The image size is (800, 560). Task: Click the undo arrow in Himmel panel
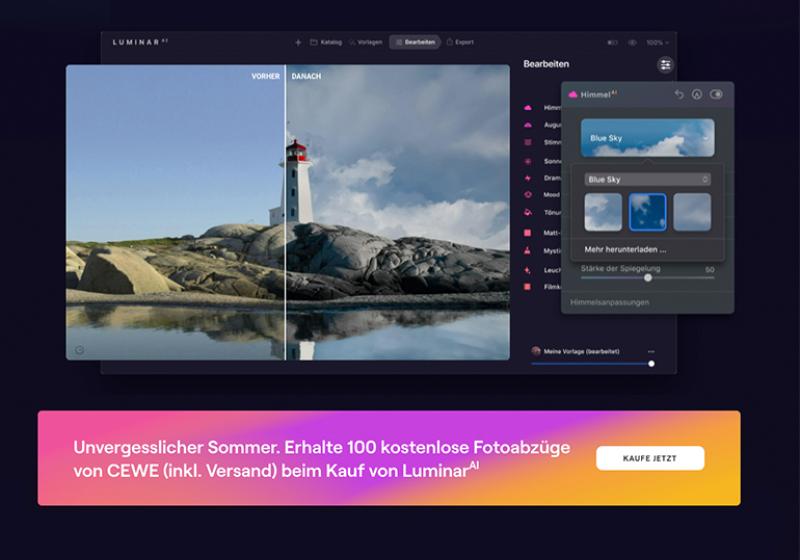tap(679, 94)
